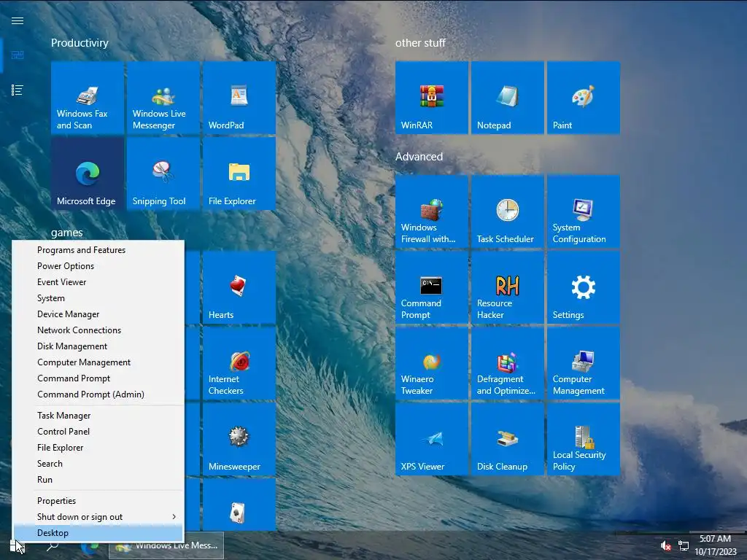Open Properties from the context menu
The image size is (747, 560).
coord(98,501)
